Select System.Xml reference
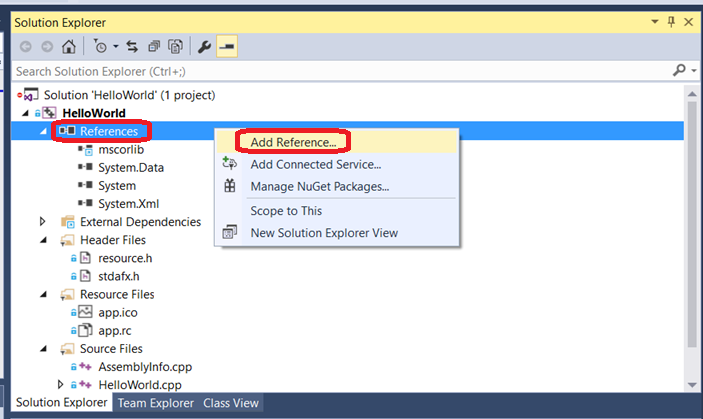 [x=129, y=203]
